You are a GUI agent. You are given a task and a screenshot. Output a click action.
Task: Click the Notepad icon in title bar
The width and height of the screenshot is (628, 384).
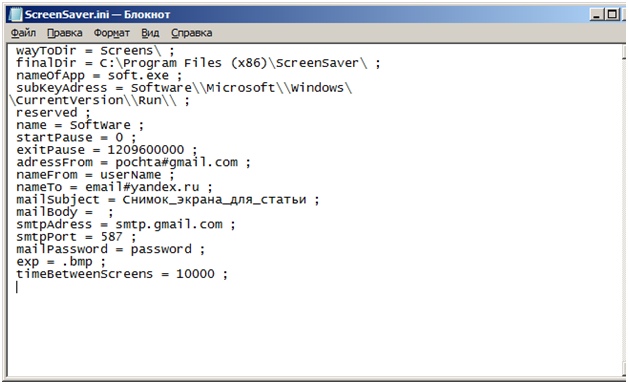15,14
